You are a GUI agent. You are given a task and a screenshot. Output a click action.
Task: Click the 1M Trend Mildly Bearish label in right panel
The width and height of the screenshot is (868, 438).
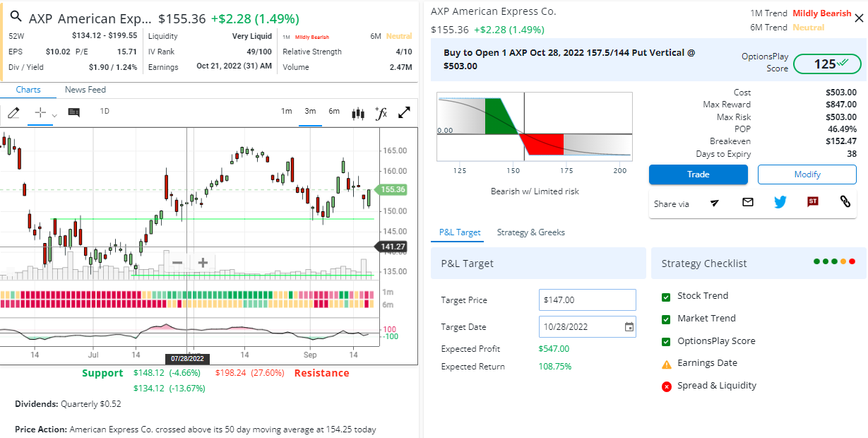pos(822,13)
